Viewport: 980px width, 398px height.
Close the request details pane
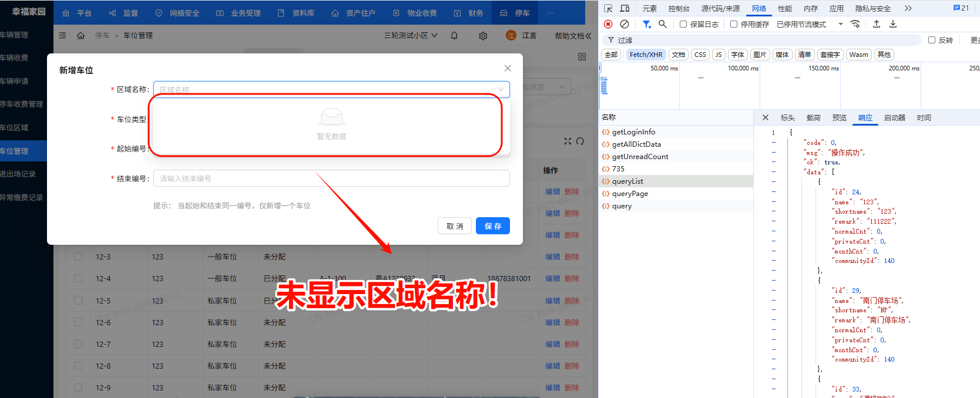pos(766,117)
